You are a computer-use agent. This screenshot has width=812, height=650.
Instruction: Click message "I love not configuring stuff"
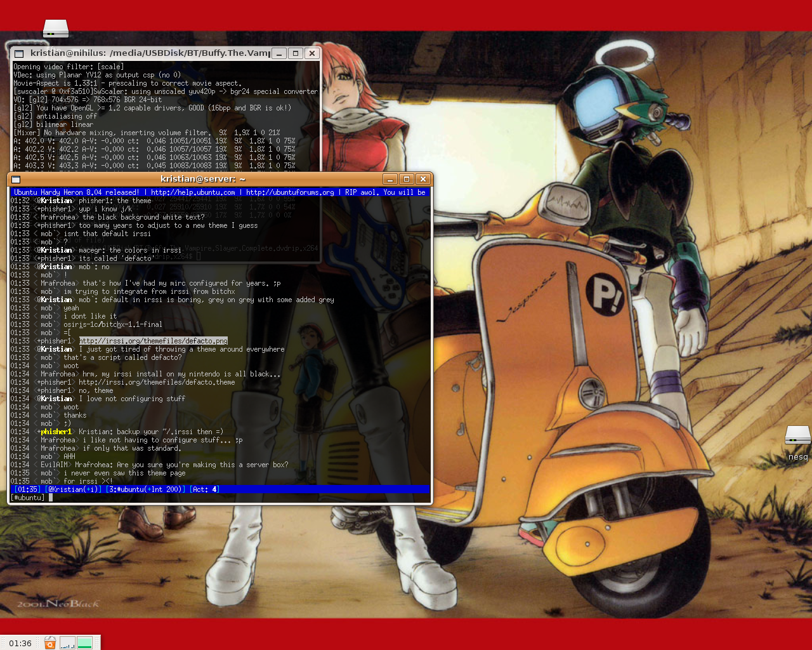[132, 399]
